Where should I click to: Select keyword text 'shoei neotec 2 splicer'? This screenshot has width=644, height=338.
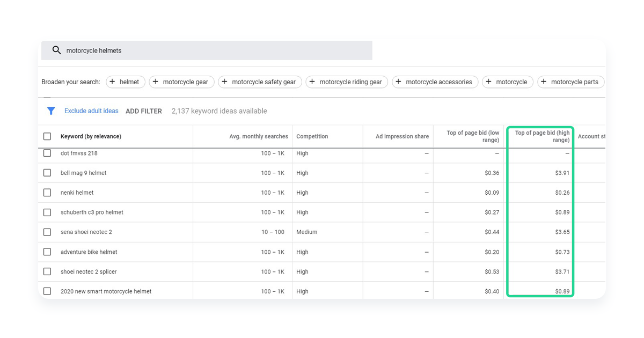(89, 271)
